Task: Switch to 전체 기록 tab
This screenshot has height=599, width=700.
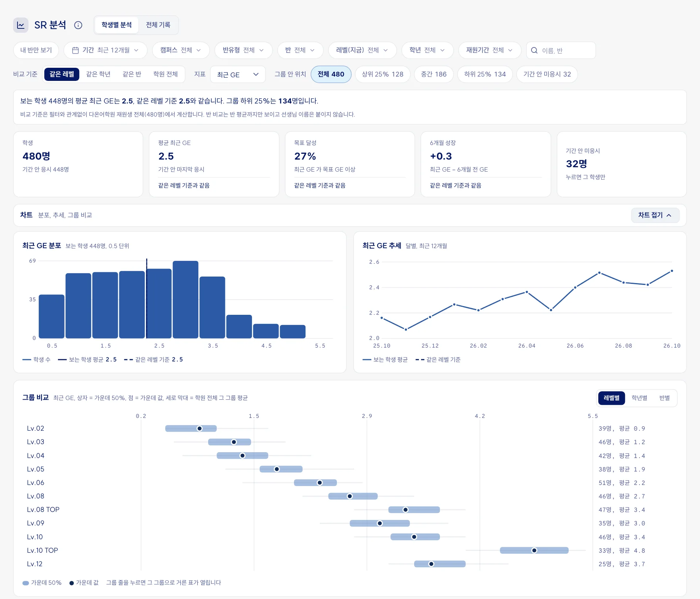Action: coord(158,25)
